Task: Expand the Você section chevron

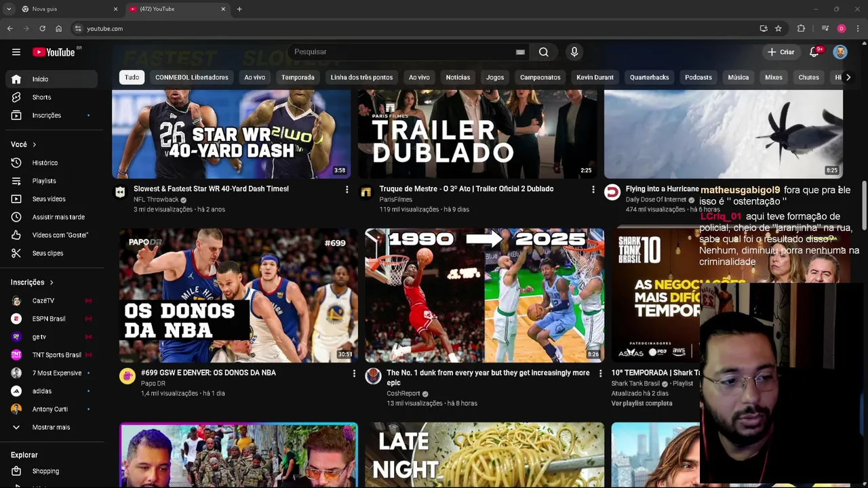Action: [x=35, y=144]
